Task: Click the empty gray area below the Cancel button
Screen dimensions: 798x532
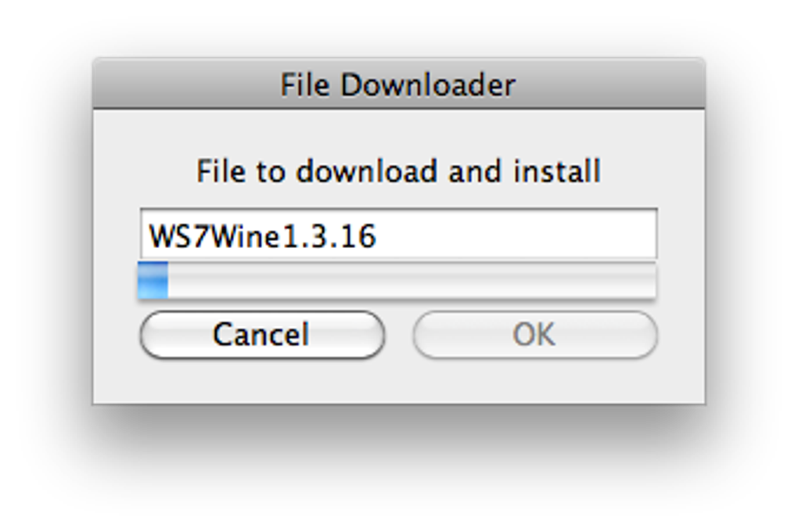Action: point(261,382)
